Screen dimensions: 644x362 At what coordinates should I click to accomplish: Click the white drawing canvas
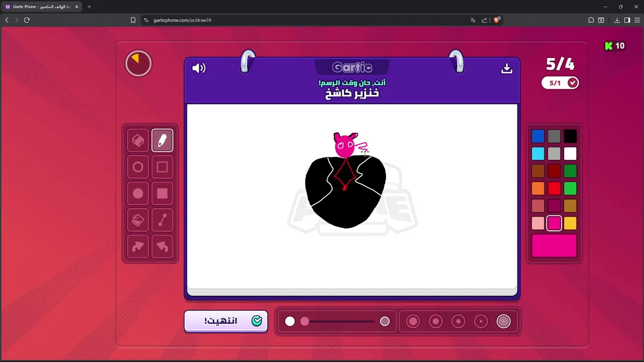point(352,197)
